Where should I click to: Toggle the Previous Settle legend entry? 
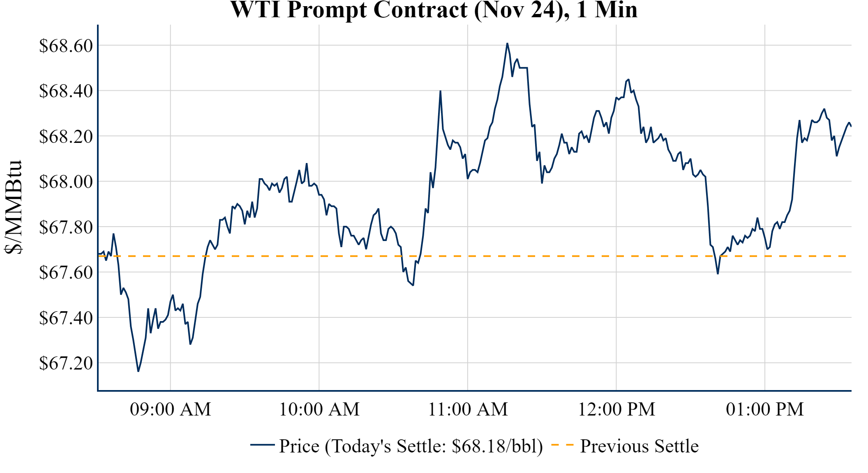click(x=639, y=446)
